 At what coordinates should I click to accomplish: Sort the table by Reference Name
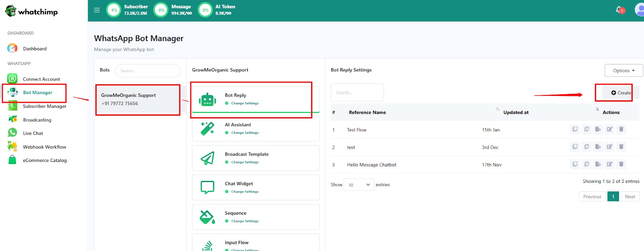pos(367,112)
